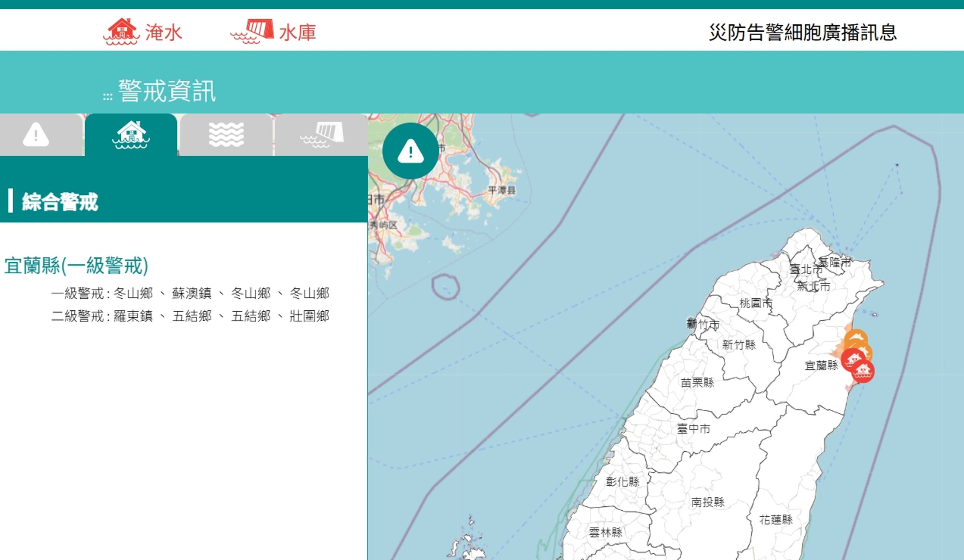Screen dimensions: 964x560
Task: Click the 平潭县 label on the map
Action: point(502,190)
